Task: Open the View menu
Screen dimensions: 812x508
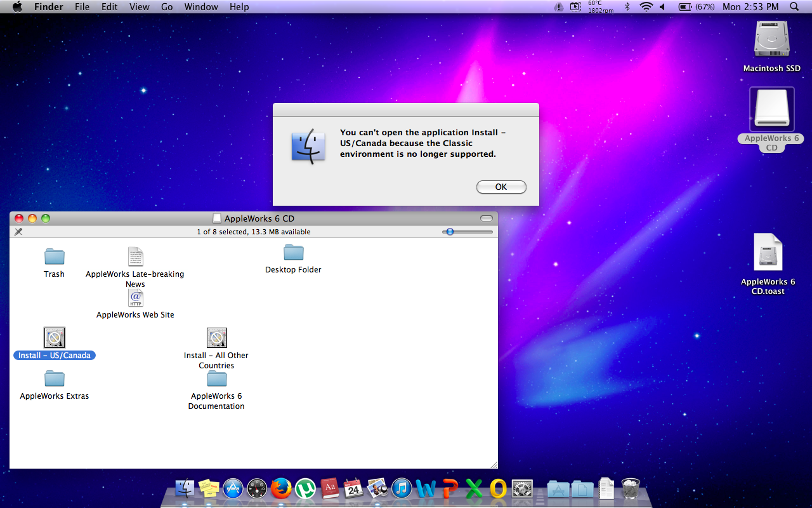Action: click(x=140, y=7)
